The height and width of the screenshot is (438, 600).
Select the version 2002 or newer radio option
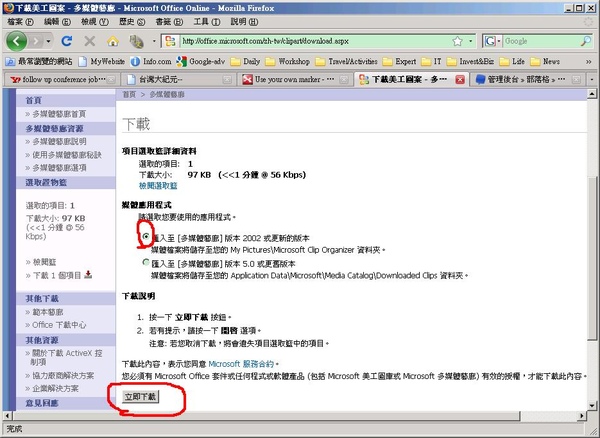(146, 236)
